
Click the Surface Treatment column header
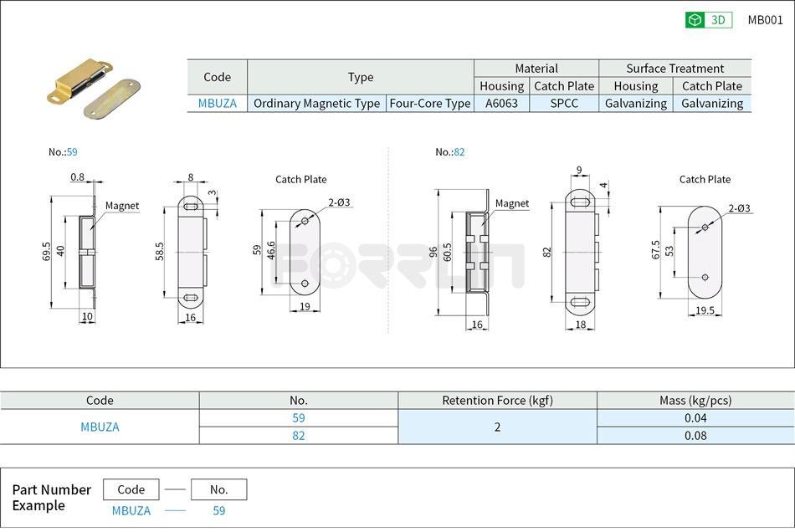[674, 69]
